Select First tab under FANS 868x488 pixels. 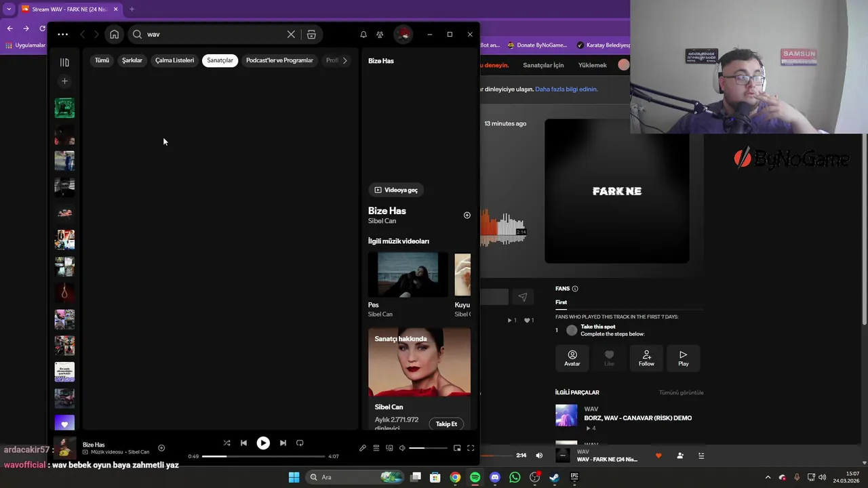(561, 302)
